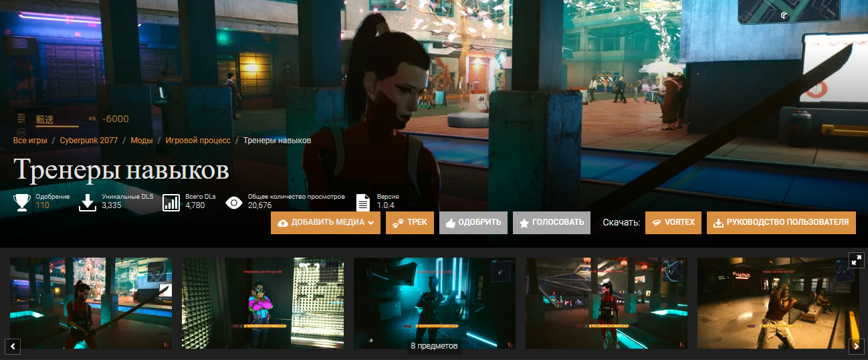Open the first thumbnail with katana woman
Image resolution: width=868 pixels, height=360 pixels.
pyautogui.click(x=91, y=303)
